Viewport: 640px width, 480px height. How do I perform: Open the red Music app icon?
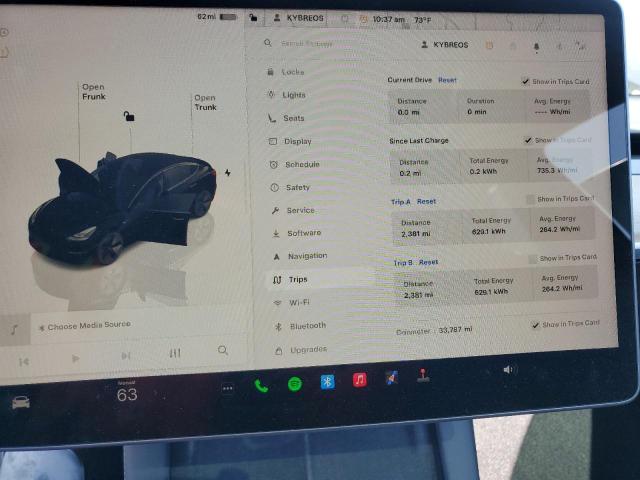[360, 380]
